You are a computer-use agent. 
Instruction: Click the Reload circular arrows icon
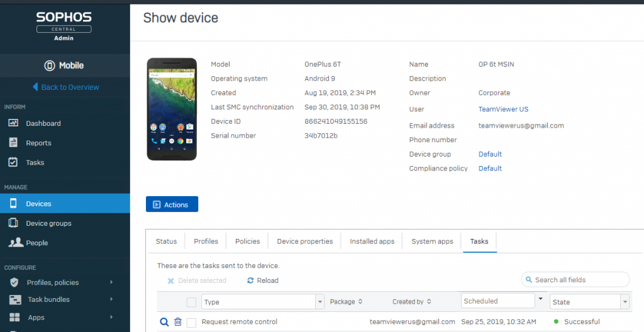pos(250,280)
